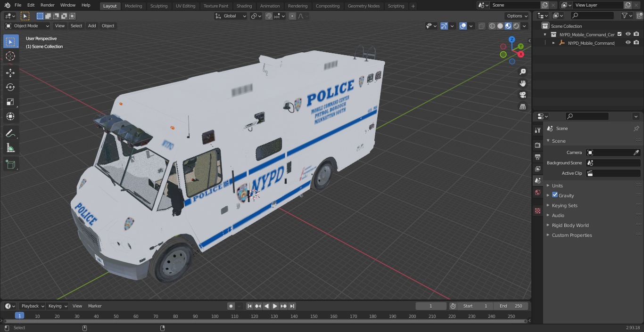Click the current frame field
The image size is (644, 332).
431,306
